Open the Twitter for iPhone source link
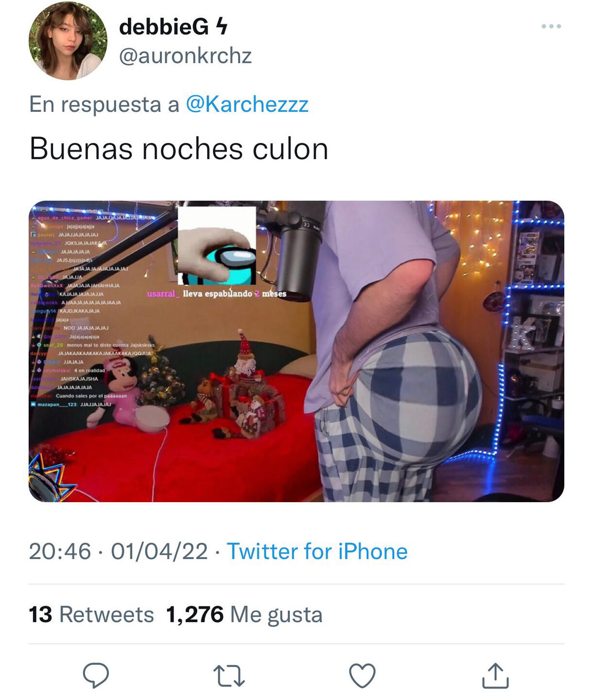Image resolution: width=592 pixels, height=700 pixels. (x=317, y=551)
